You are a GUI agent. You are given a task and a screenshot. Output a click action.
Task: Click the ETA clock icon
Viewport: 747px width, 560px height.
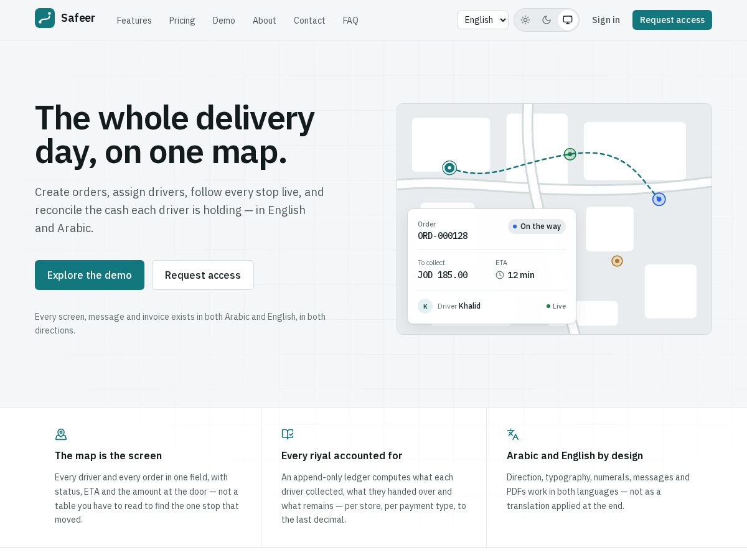click(x=500, y=275)
